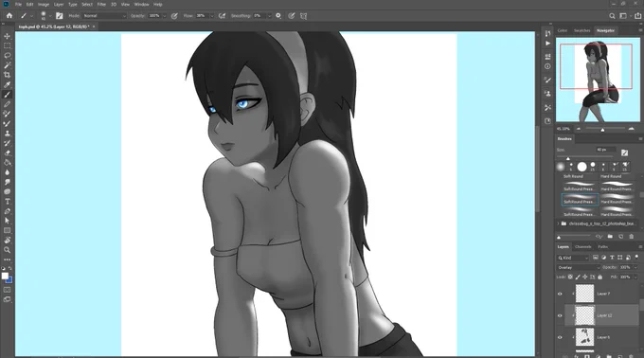Select the Zoom tool

click(7, 250)
